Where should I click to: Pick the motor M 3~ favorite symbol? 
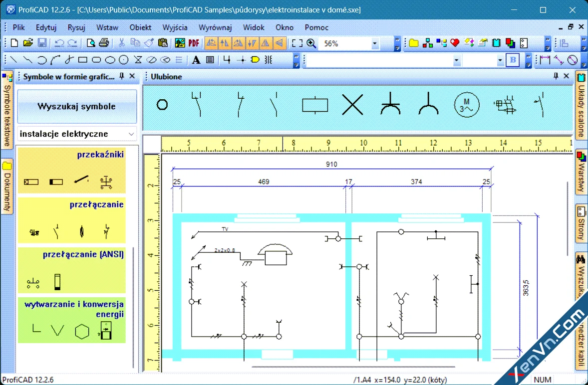(467, 105)
